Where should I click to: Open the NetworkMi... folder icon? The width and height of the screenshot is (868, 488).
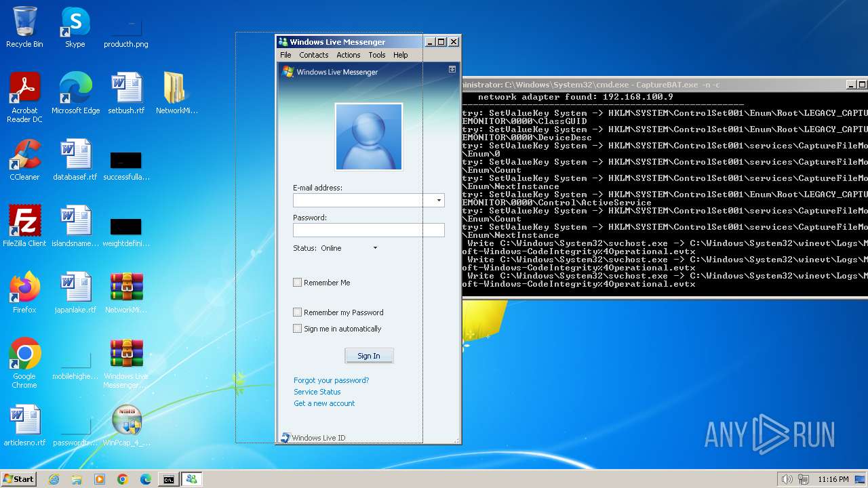click(176, 94)
